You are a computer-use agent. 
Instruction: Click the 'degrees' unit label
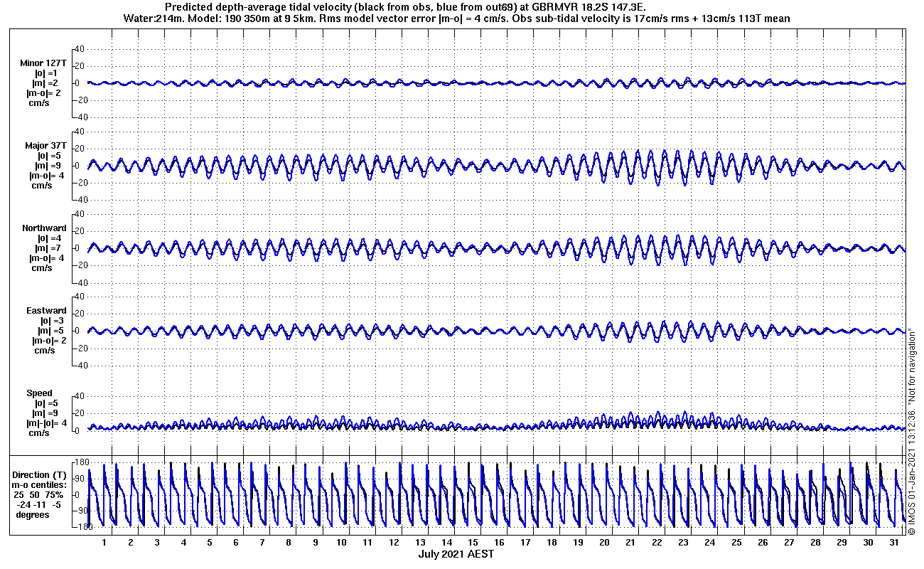tap(33, 515)
